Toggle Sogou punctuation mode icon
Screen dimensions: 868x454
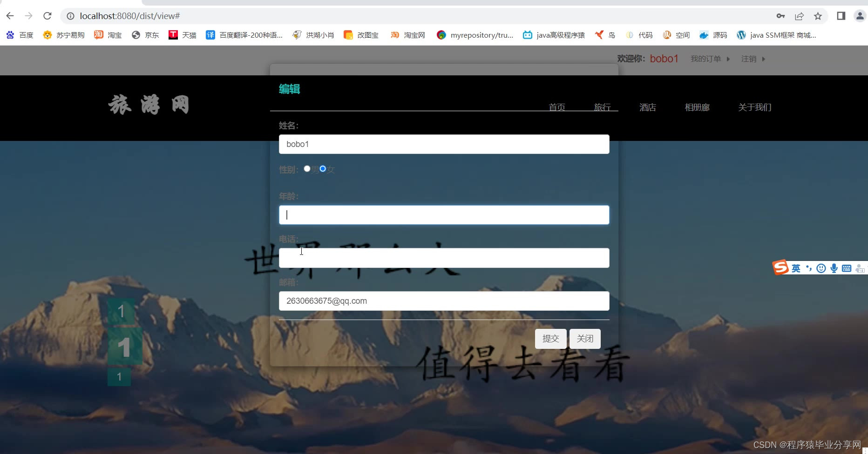809,268
